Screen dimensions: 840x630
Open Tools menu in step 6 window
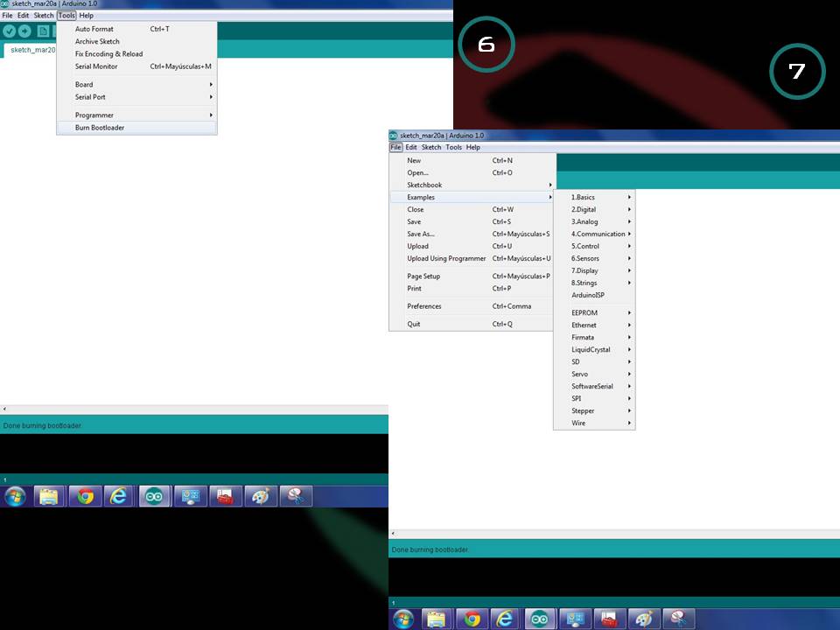click(x=66, y=16)
